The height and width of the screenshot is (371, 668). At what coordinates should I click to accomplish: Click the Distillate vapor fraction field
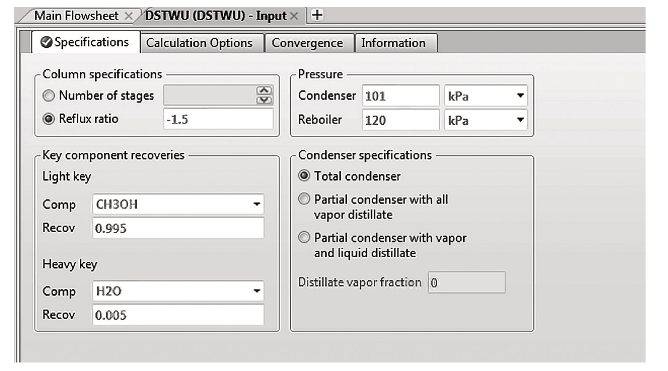pos(467,282)
